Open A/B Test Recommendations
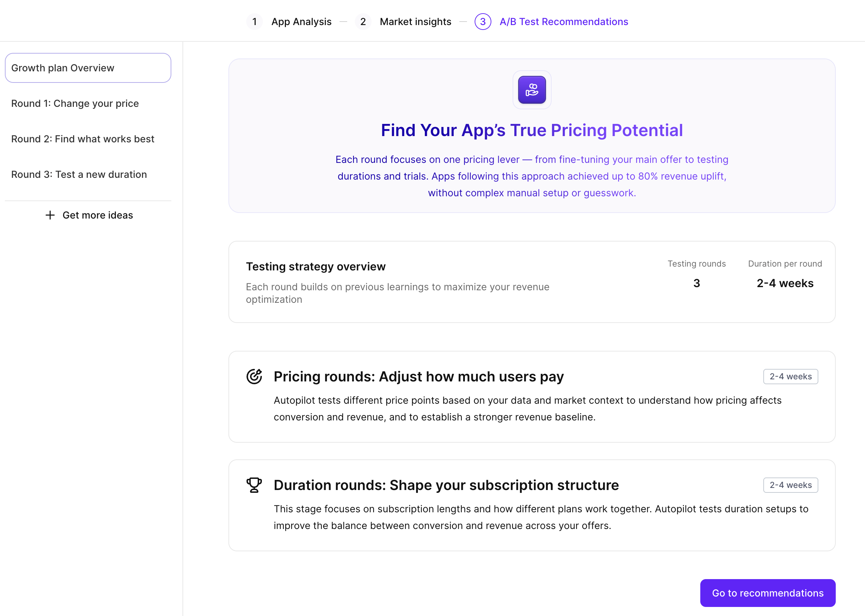 (x=564, y=22)
